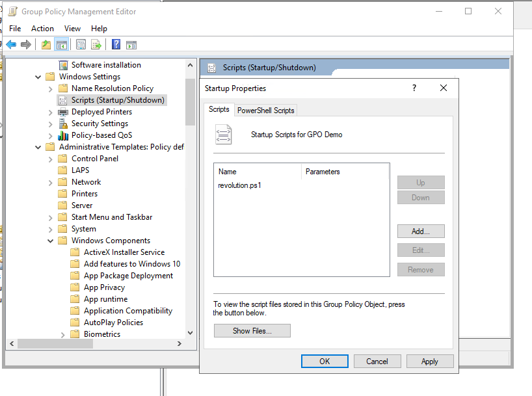Click the Export List toolbar icon
Image resolution: width=532 pixels, height=396 pixels.
pos(96,45)
